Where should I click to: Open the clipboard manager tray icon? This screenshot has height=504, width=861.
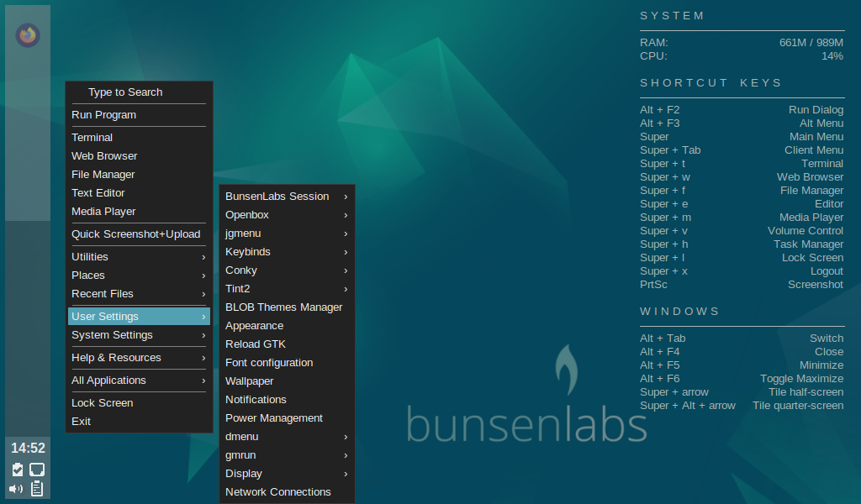(x=37, y=488)
